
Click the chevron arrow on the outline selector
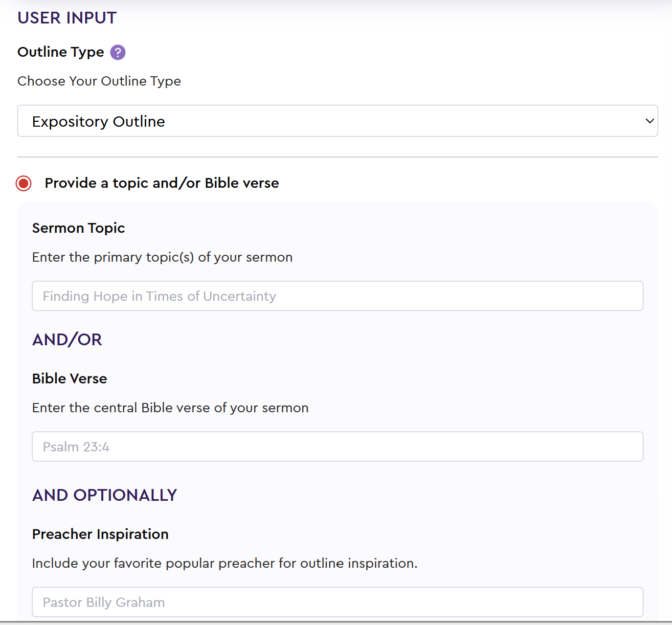click(x=650, y=121)
